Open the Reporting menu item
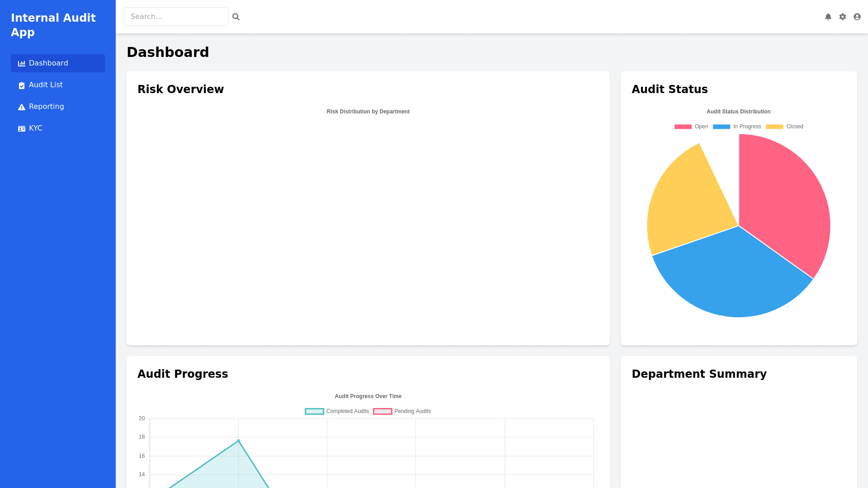The height and width of the screenshot is (488, 868). tap(47, 107)
